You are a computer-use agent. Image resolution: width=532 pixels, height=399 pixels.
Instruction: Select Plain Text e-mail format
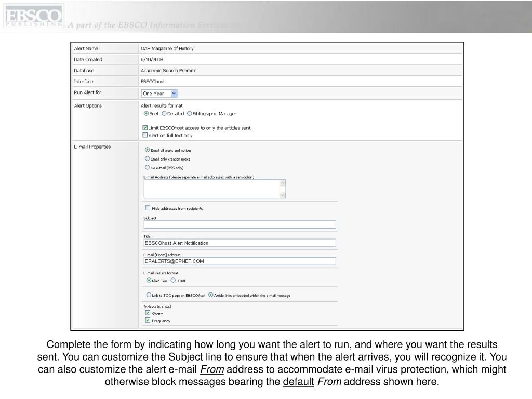click(149, 280)
